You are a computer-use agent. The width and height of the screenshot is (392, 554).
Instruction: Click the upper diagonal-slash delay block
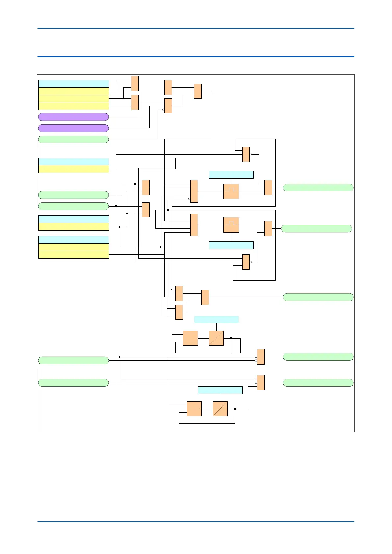click(x=216, y=338)
